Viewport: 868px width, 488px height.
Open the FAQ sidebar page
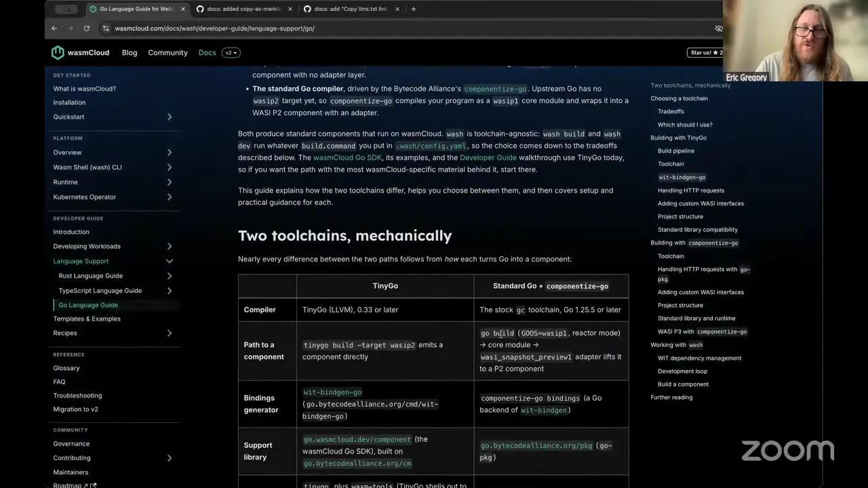(x=60, y=382)
